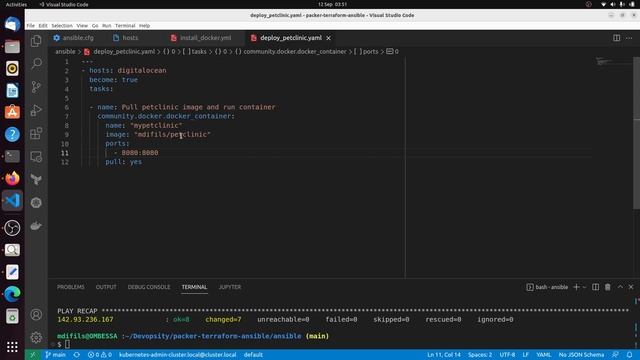Open Microsoft Edge from the dock
This screenshot has width=640, height=360.
[12, 294]
